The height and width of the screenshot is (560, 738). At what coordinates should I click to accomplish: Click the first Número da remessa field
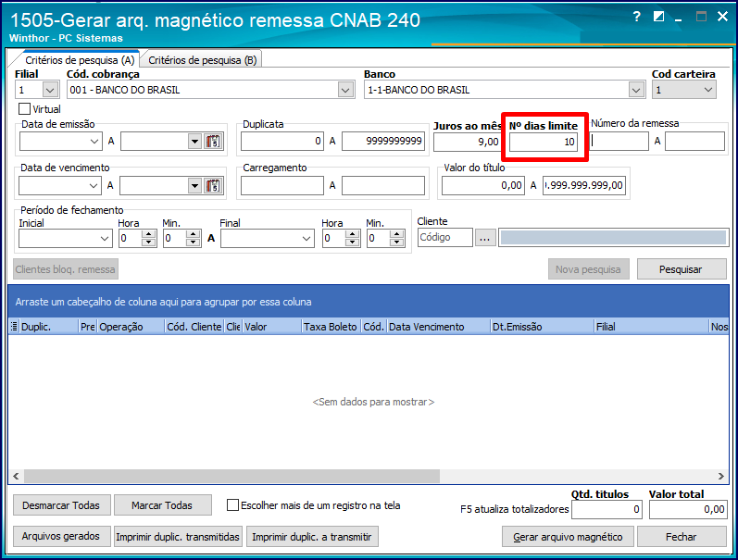tap(619, 141)
